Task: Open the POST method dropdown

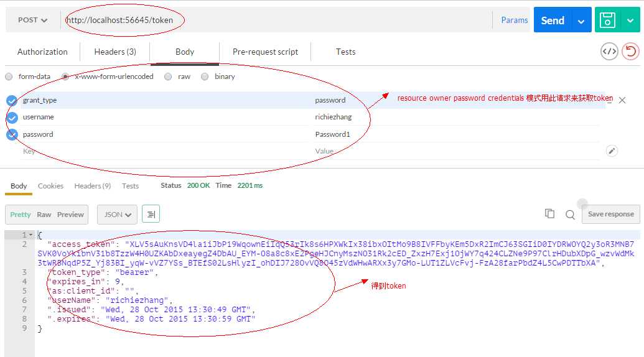Action: [32, 20]
